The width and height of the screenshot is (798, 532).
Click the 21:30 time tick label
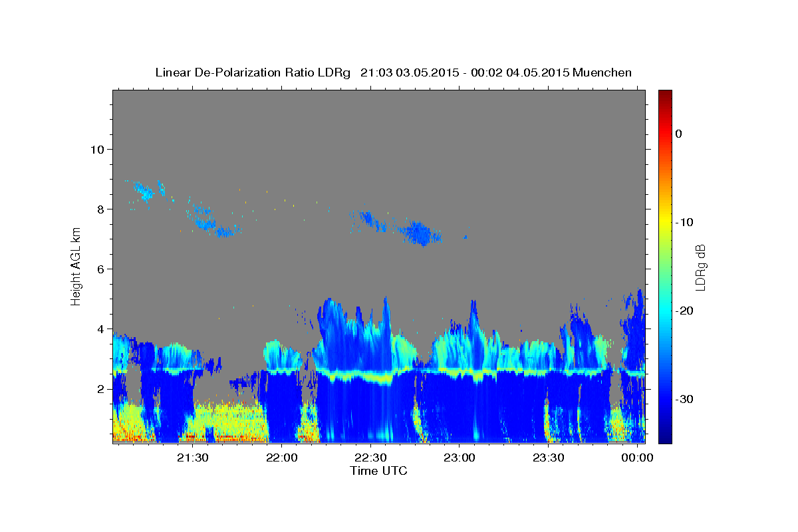pos(193,458)
